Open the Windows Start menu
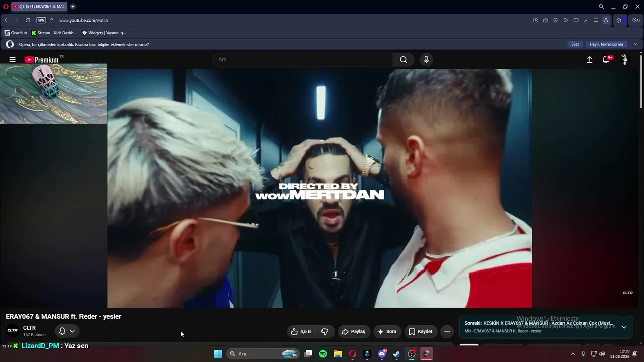 pos(218,354)
